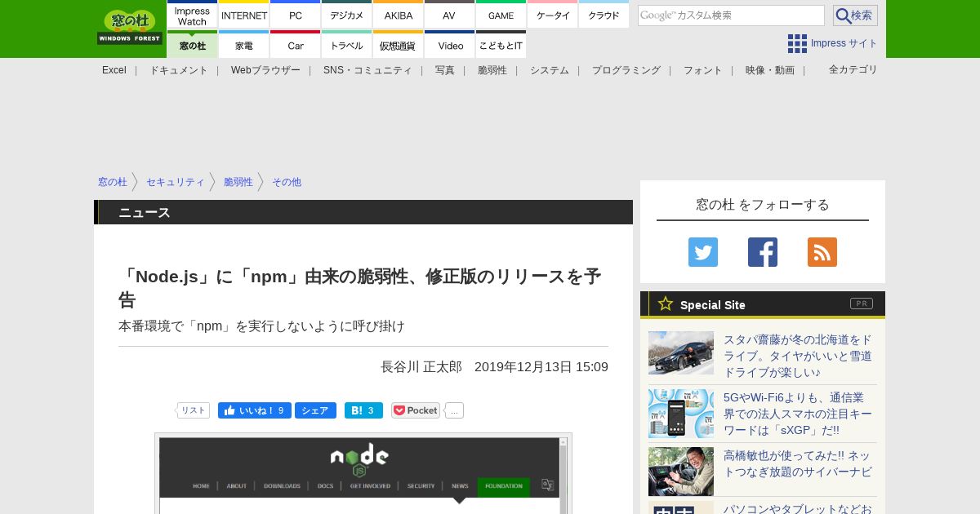The height and width of the screenshot is (514, 980).
Task: Open the システム category
Action: tap(550, 70)
